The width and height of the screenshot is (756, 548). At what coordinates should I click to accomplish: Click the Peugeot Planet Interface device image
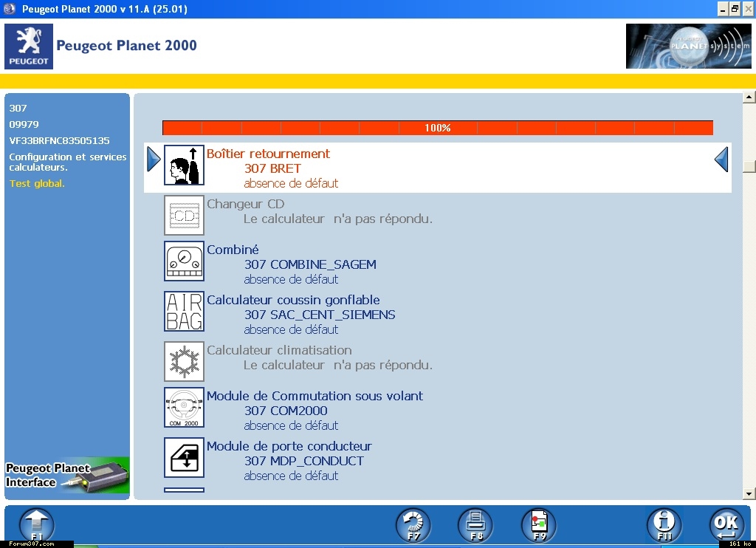(67, 475)
